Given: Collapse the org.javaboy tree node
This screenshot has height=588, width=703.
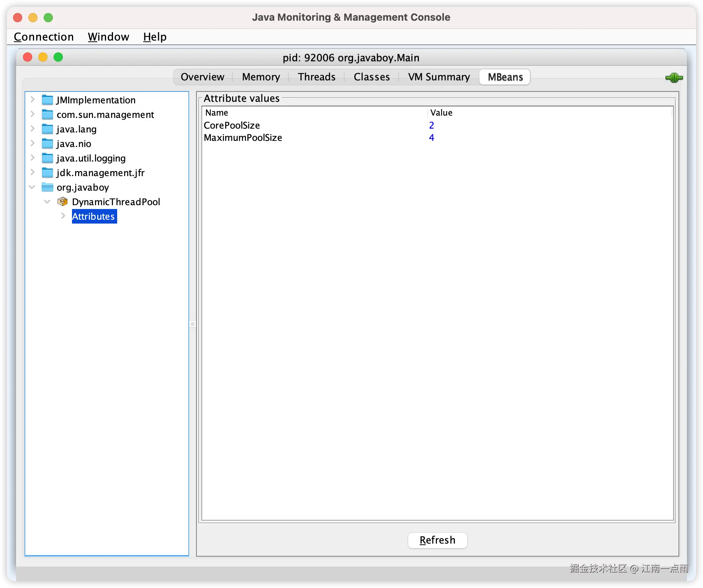Looking at the screenshot, I should point(32,187).
